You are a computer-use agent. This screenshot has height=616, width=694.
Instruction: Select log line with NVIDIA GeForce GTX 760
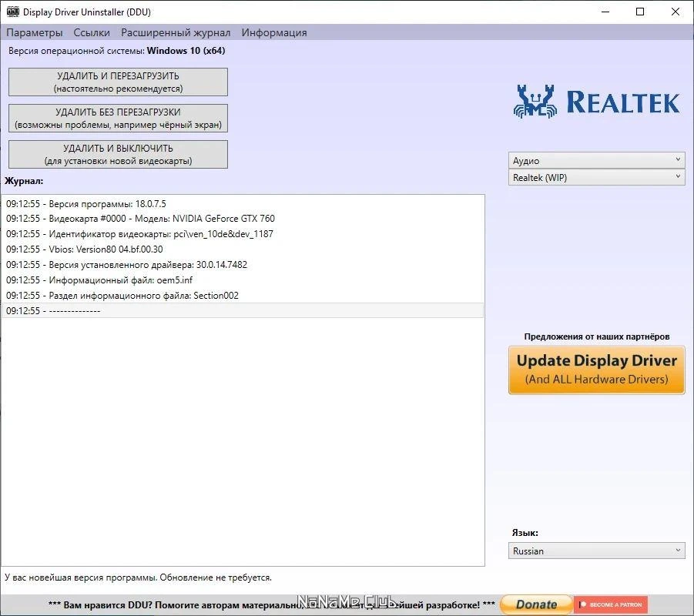coord(243,219)
